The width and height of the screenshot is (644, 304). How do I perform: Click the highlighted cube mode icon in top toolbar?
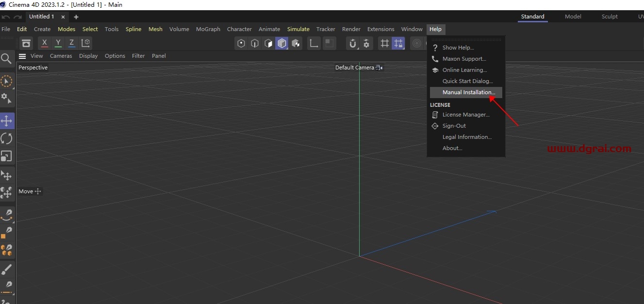282,43
